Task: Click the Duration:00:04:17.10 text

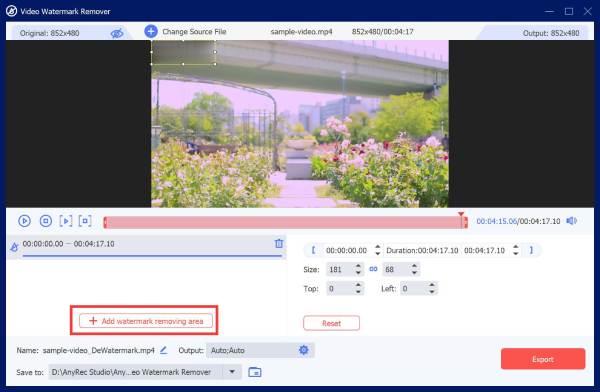Action: click(422, 250)
